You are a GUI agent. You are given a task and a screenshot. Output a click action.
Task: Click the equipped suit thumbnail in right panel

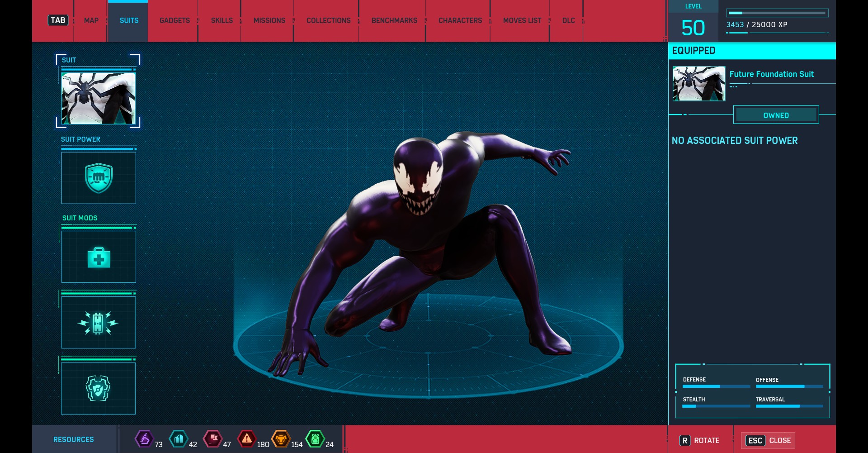click(x=698, y=84)
